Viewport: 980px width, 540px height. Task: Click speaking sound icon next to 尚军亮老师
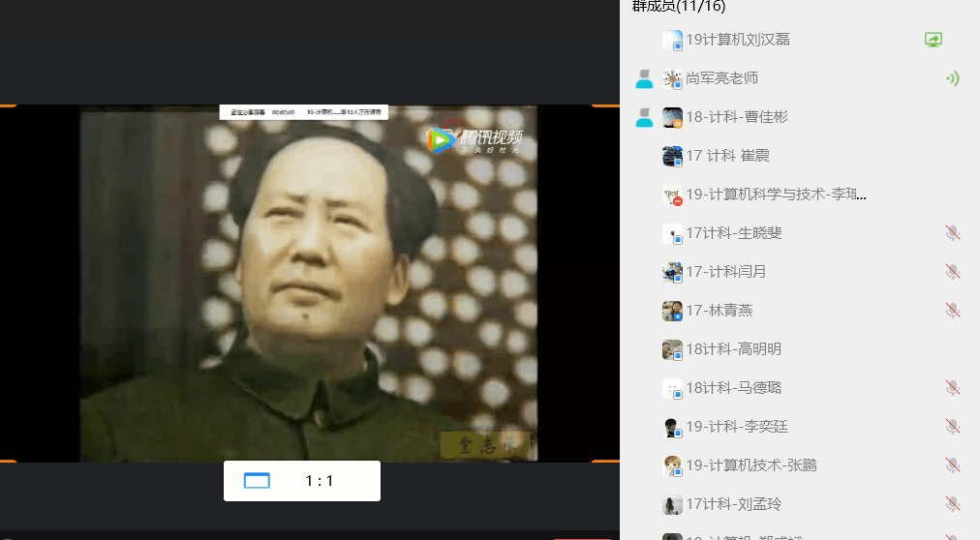coord(952,78)
